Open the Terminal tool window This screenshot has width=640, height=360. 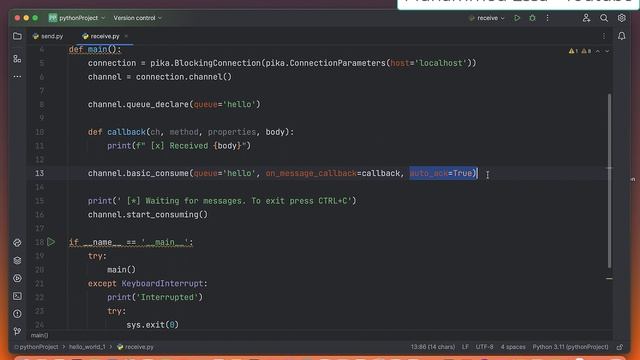(x=17, y=296)
